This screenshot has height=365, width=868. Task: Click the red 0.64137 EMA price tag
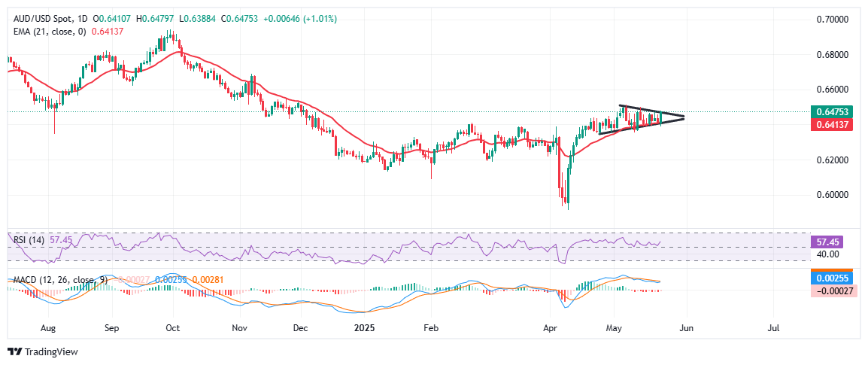pos(830,124)
